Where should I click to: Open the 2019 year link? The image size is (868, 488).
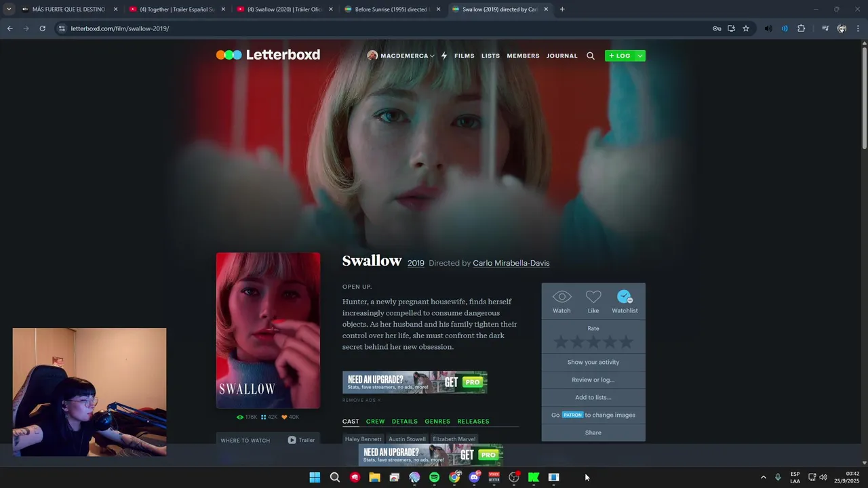coord(416,263)
